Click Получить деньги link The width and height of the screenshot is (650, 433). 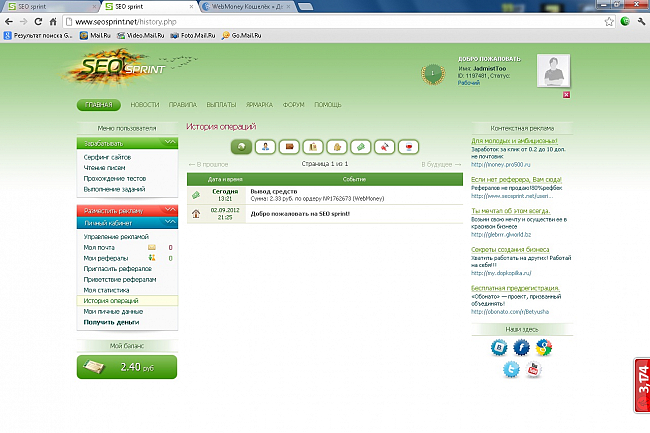(x=112, y=322)
